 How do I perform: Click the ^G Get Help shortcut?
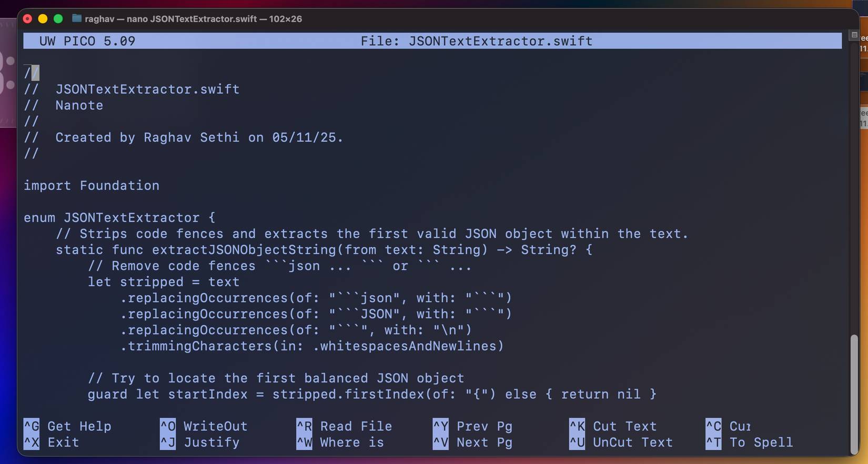(x=67, y=426)
